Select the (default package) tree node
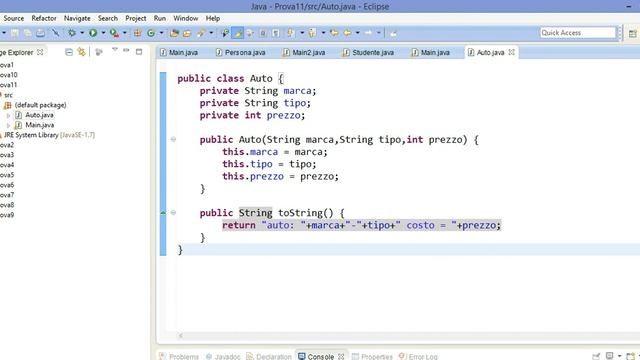The image size is (640, 360). click(x=35, y=105)
